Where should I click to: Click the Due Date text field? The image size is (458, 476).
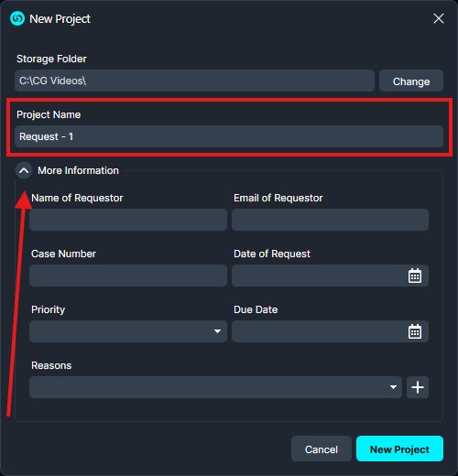click(318, 331)
